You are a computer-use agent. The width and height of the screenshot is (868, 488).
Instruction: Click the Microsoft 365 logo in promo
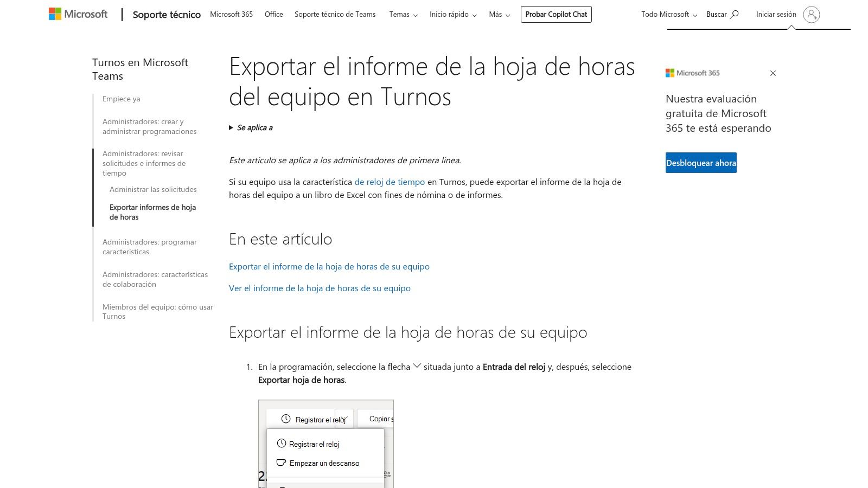coord(693,73)
